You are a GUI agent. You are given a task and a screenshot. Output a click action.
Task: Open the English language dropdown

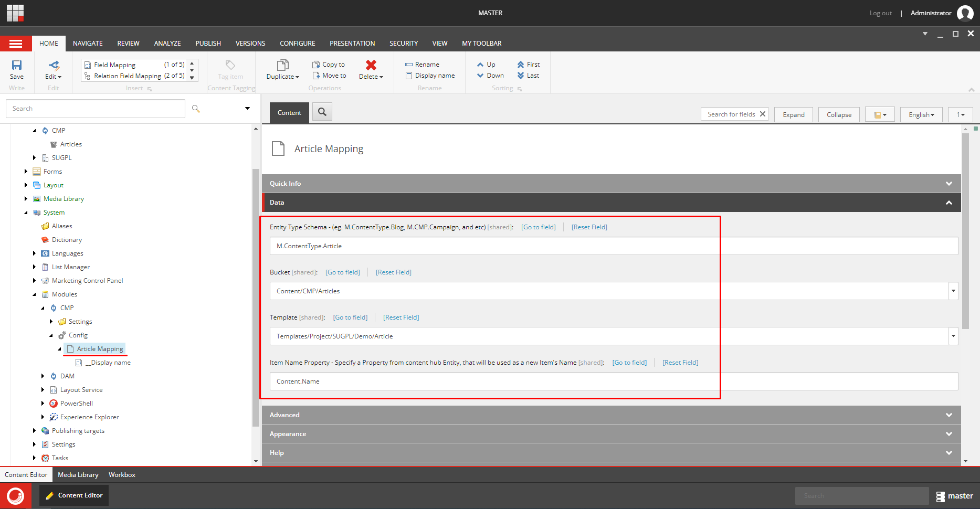coord(921,114)
